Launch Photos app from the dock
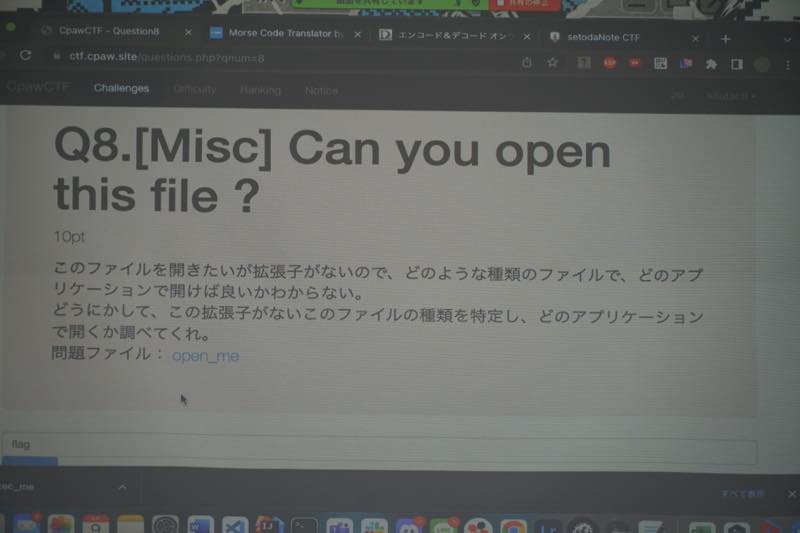Viewport: 800px width, 533px height. (x=61, y=526)
